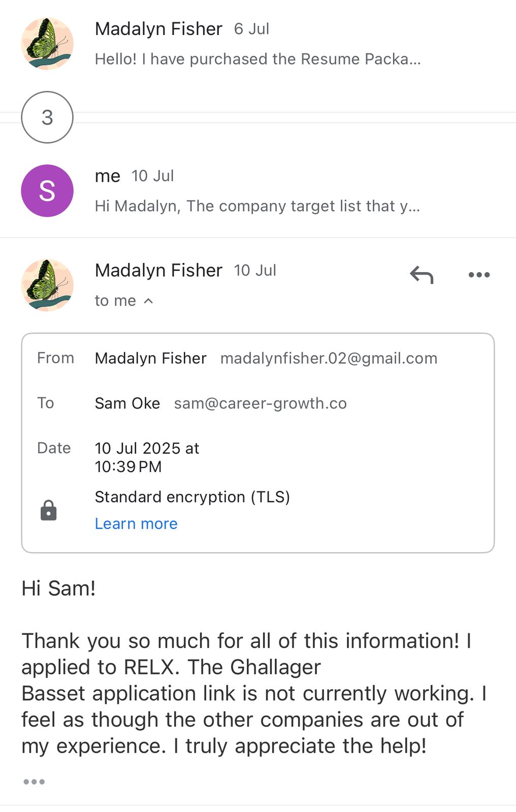Collapse details with the 'to me' chevron
The height and width of the screenshot is (812, 516).
pyautogui.click(x=148, y=301)
